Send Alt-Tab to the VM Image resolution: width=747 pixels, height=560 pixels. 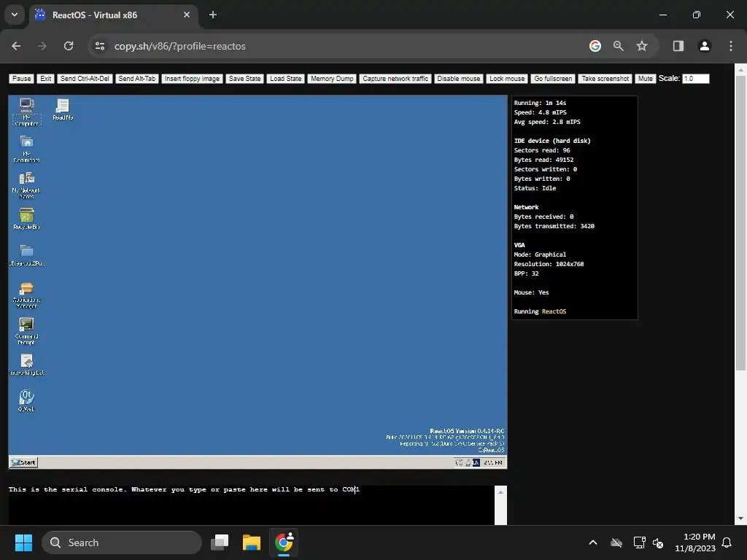136,79
